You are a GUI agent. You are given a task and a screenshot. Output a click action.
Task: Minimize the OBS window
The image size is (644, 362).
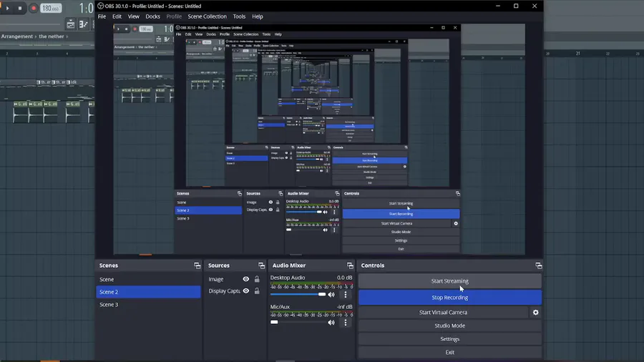(498, 6)
